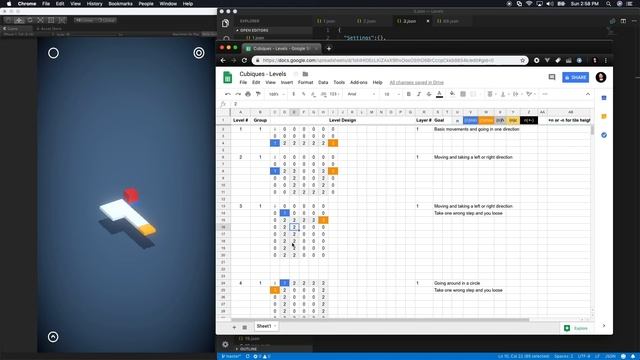Open the Sheets File menu
Screen dimensions: 640x360
pyautogui.click(x=243, y=82)
